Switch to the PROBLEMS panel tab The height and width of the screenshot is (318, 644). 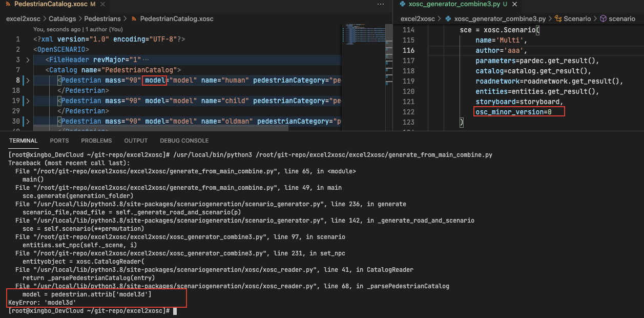click(96, 140)
